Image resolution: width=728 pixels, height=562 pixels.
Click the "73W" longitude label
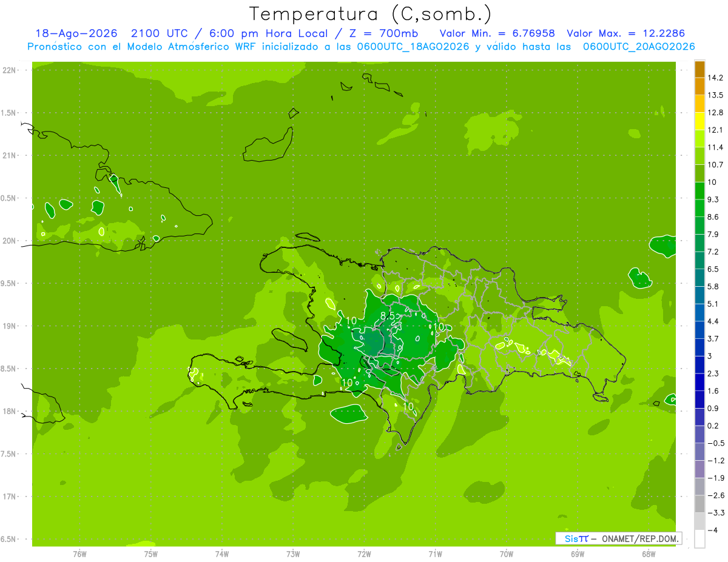pos(293,554)
